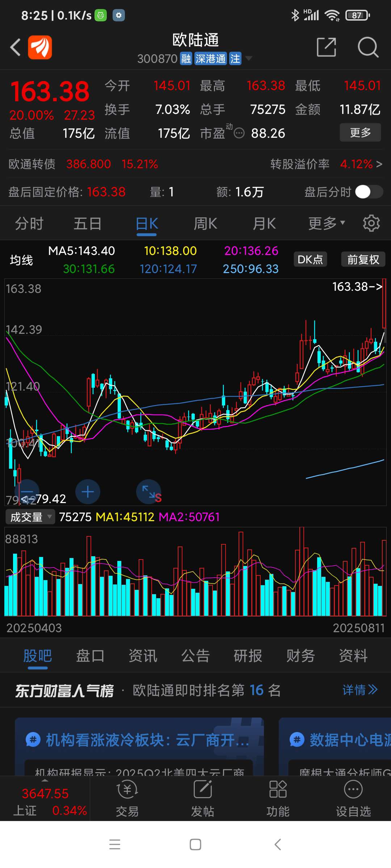
Task: Tap the 注 registration badge
Action: [235, 59]
